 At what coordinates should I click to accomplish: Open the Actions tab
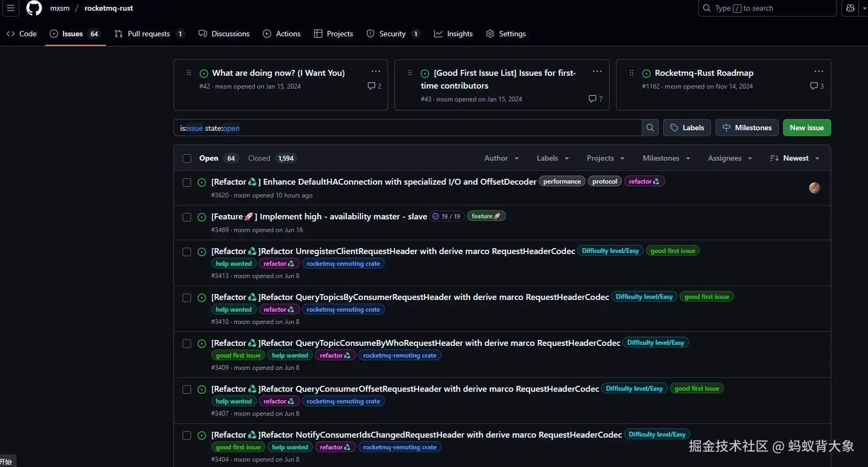282,34
